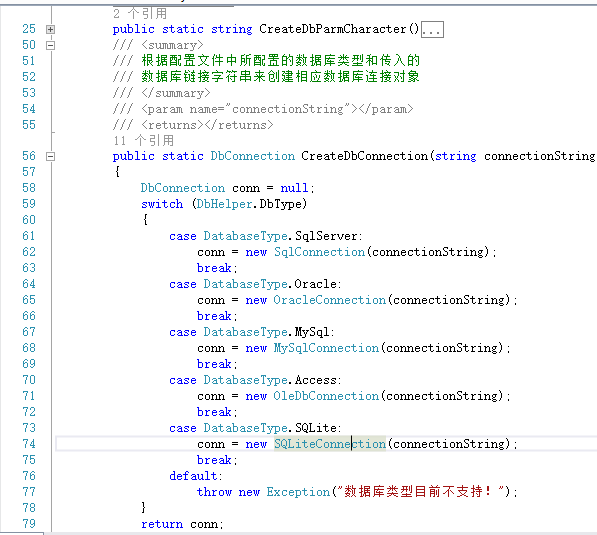Click the SQLiteConnection type on line 74

(x=330, y=444)
